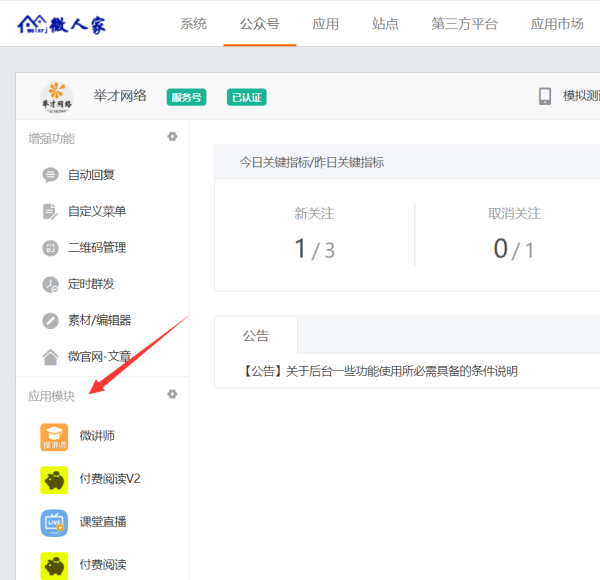Image resolution: width=600 pixels, height=580 pixels.
Task: Click the 付费阅读V2 piggy bank icon
Action: (54, 480)
